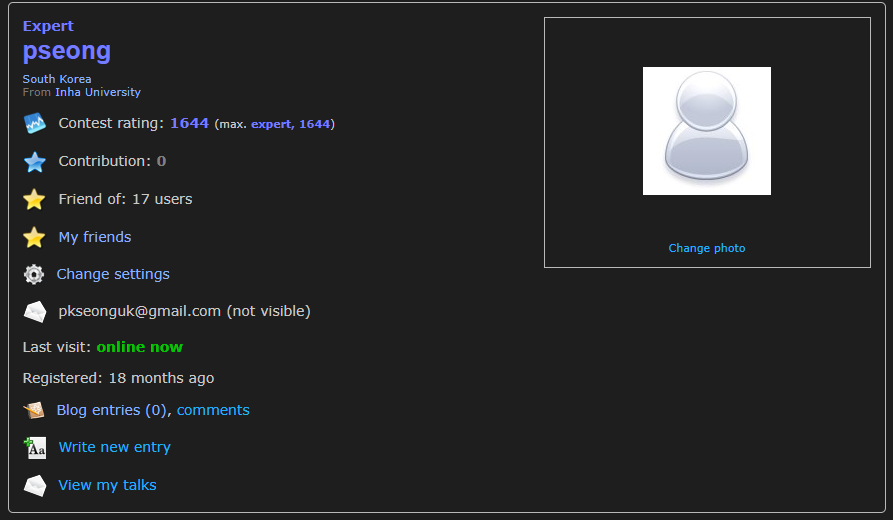Click the yellow star beside Friend of
Viewport: 893px width, 520px height.
tap(34, 199)
